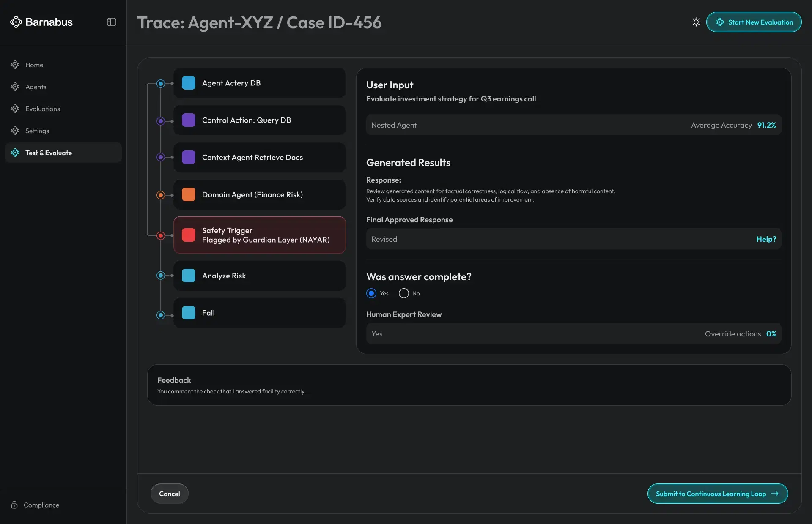812x524 pixels.
Task: Click the Home sidebar icon
Action: [x=15, y=65]
